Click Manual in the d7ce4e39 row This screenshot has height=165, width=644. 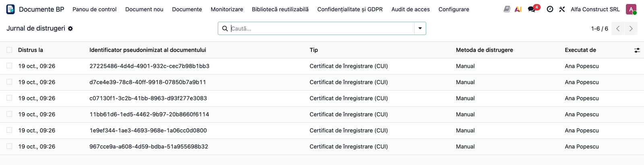coord(465,82)
